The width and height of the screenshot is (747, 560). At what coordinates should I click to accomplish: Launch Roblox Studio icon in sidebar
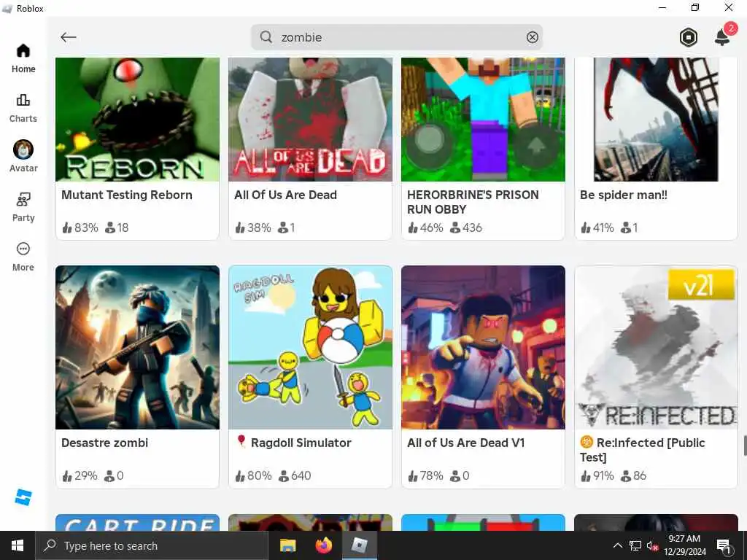tap(23, 497)
